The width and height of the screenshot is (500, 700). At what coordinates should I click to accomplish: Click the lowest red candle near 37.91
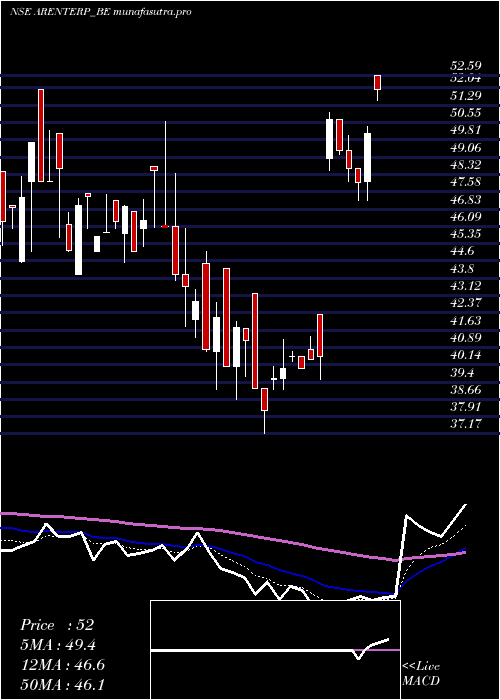264,400
